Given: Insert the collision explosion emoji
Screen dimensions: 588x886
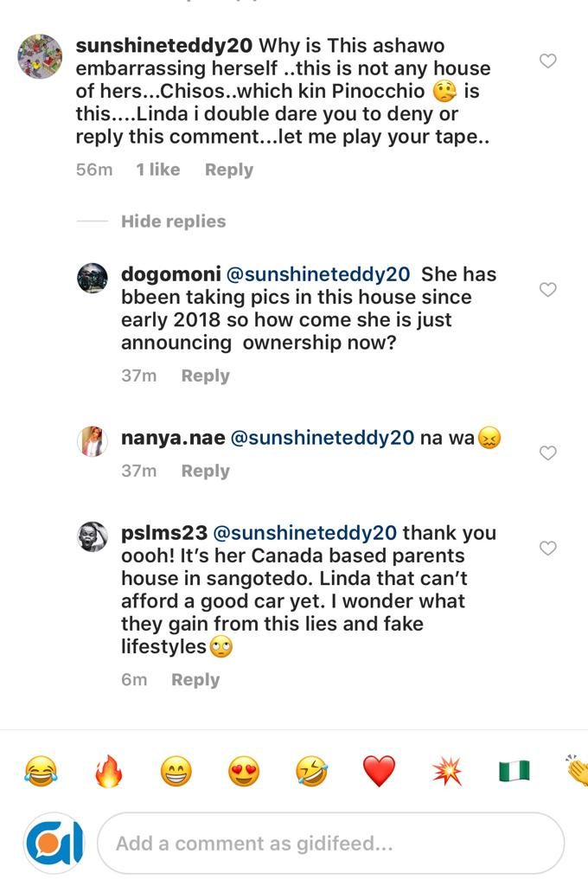Looking at the screenshot, I should click(x=446, y=769).
